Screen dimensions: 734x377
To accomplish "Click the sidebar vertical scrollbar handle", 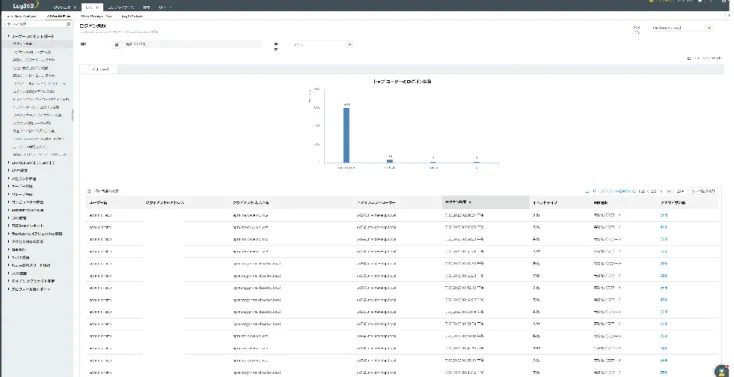I will tap(72, 115).
